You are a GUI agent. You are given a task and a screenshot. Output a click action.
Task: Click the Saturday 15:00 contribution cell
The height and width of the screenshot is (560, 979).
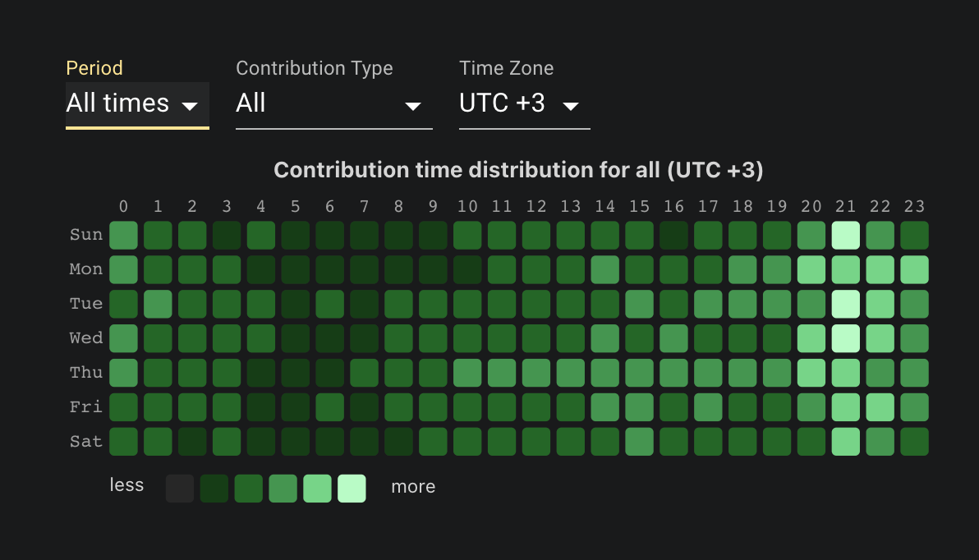(x=640, y=441)
